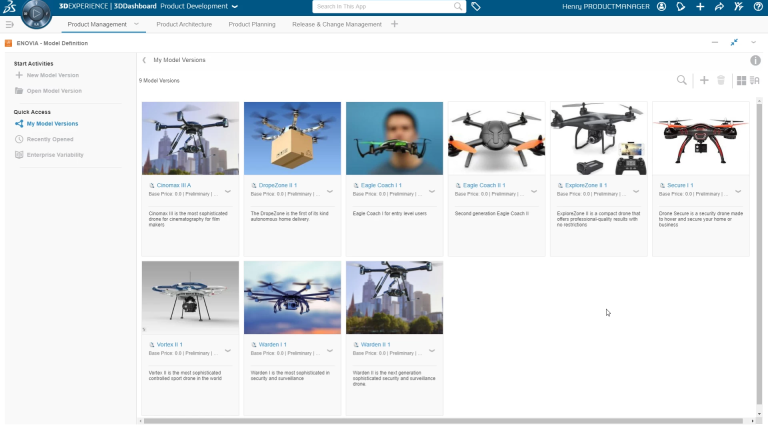Click the trash delete icon
768x426 pixels.
pos(721,80)
